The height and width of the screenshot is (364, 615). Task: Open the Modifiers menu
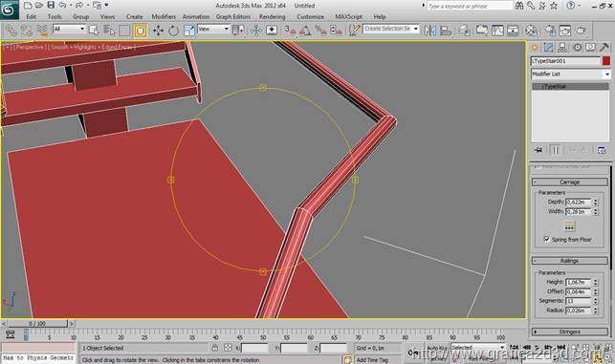coord(164,16)
